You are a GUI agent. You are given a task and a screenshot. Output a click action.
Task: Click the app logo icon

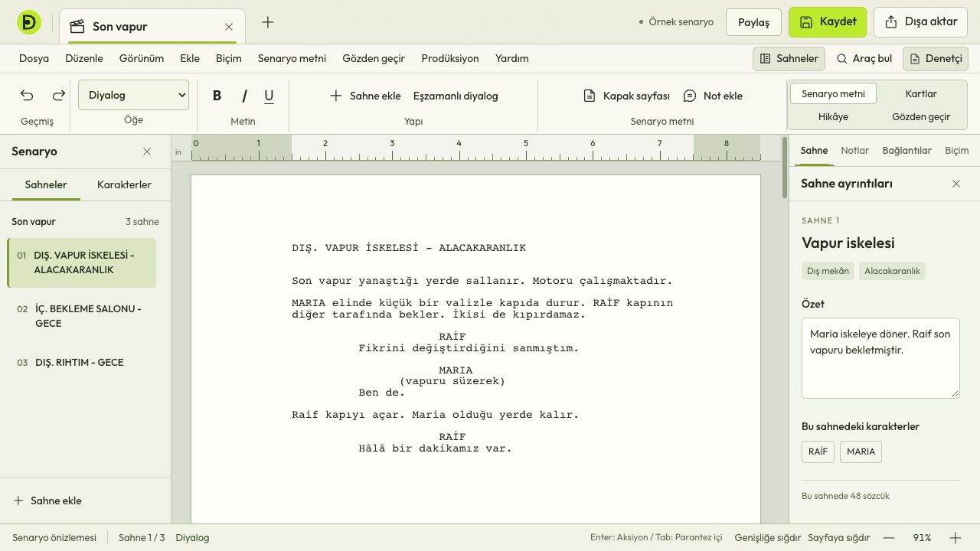pos(29,22)
